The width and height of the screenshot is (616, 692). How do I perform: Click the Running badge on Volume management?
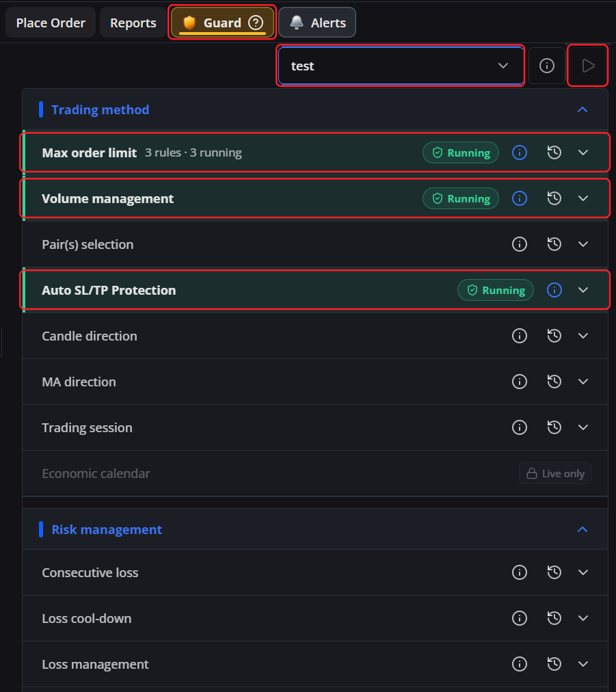461,198
